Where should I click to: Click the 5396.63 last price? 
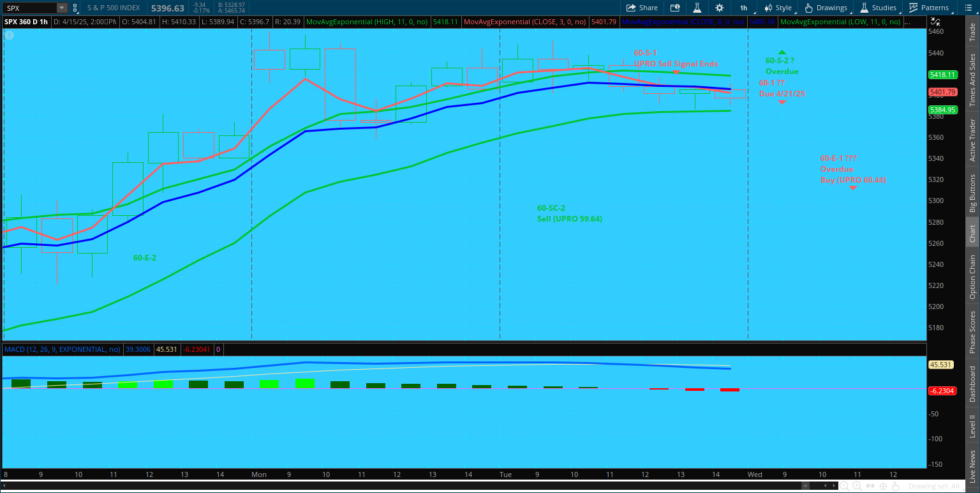coord(168,8)
